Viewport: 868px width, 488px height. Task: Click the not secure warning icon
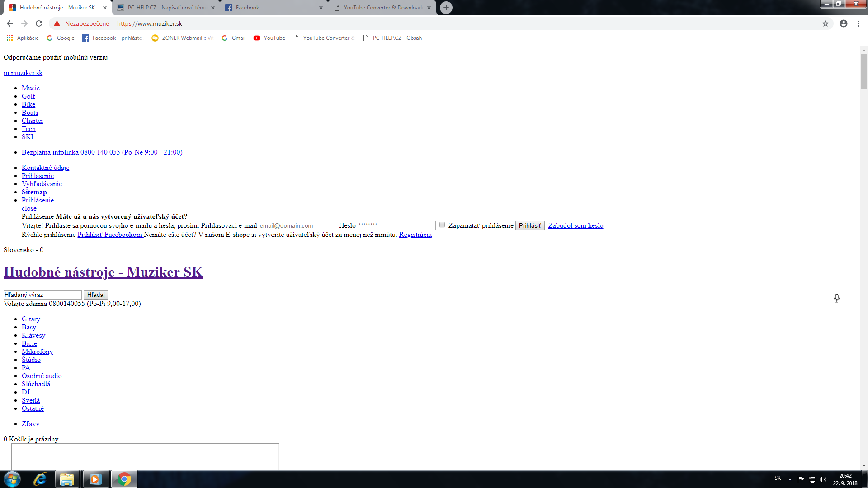57,23
